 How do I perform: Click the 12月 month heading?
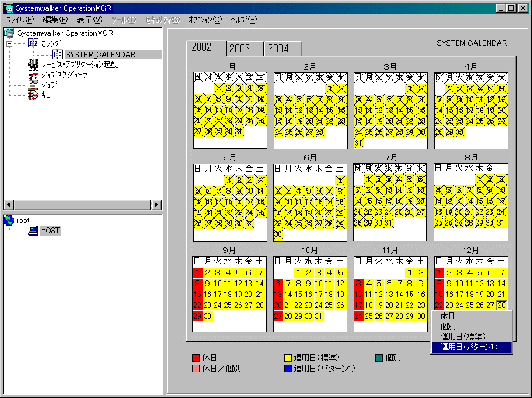tap(471, 250)
